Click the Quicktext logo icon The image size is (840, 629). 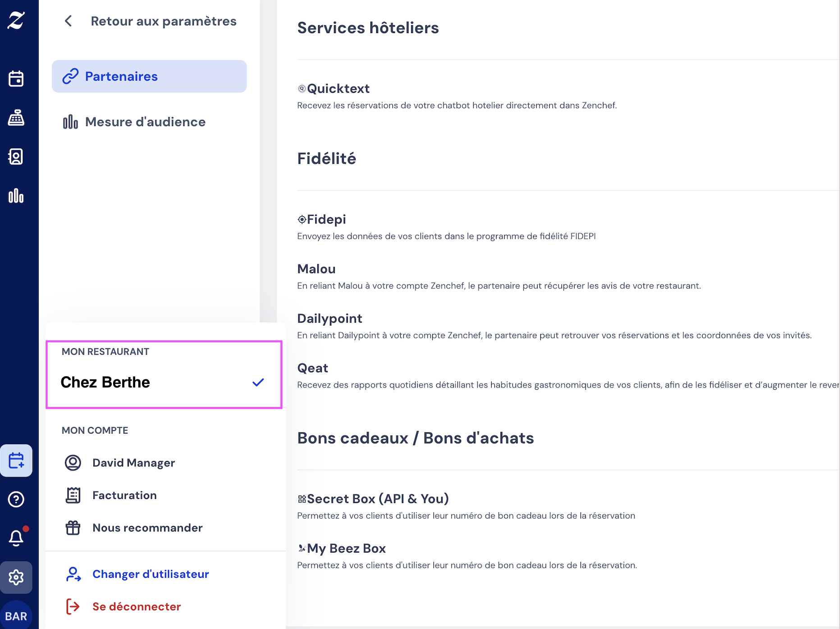[302, 89]
